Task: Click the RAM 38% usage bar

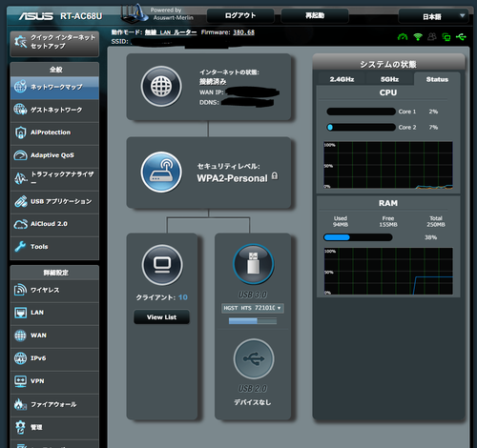Action: point(358,237)
